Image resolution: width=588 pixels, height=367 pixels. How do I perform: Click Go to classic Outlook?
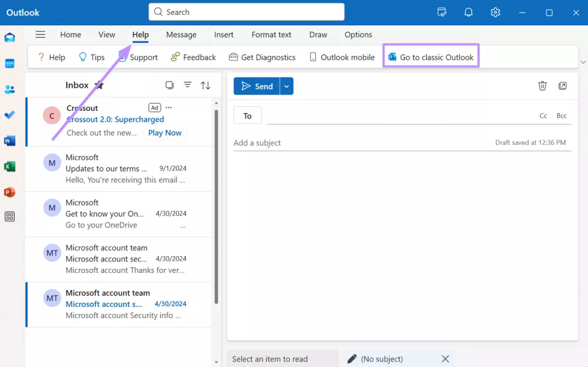431,57
